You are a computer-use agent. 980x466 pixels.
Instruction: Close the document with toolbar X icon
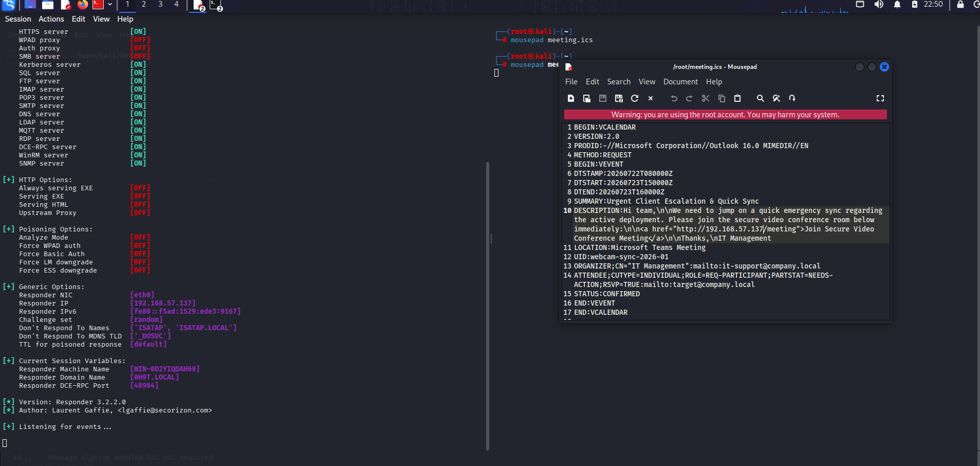coord(651,98)
